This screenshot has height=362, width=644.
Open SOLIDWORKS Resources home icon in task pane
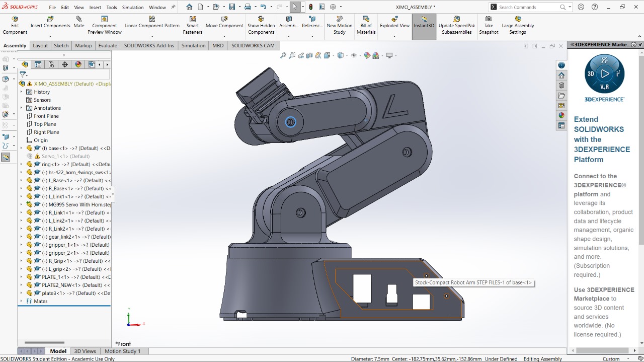[x=561, y=75]
